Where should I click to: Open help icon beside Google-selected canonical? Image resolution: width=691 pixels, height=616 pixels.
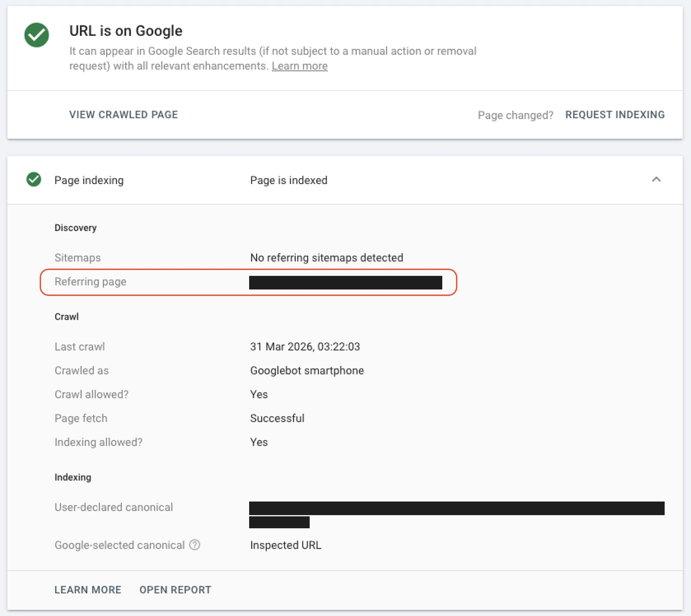pos(195,545)
